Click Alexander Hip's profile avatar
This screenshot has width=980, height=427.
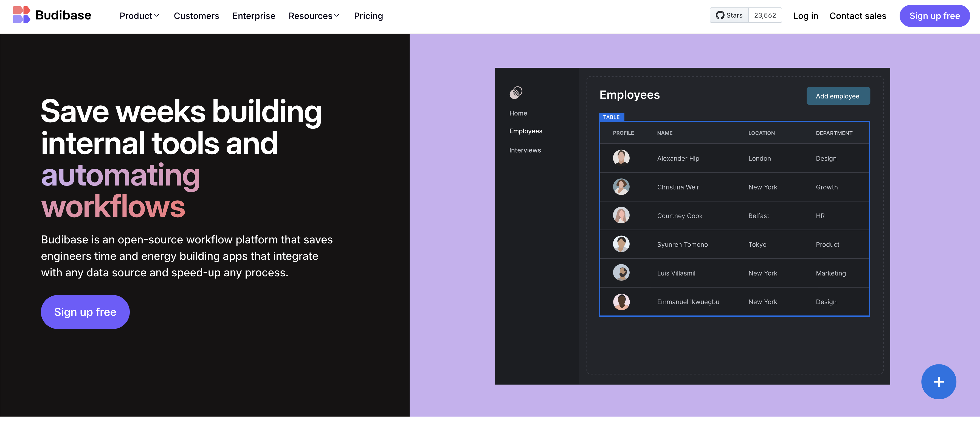point(621,158)
